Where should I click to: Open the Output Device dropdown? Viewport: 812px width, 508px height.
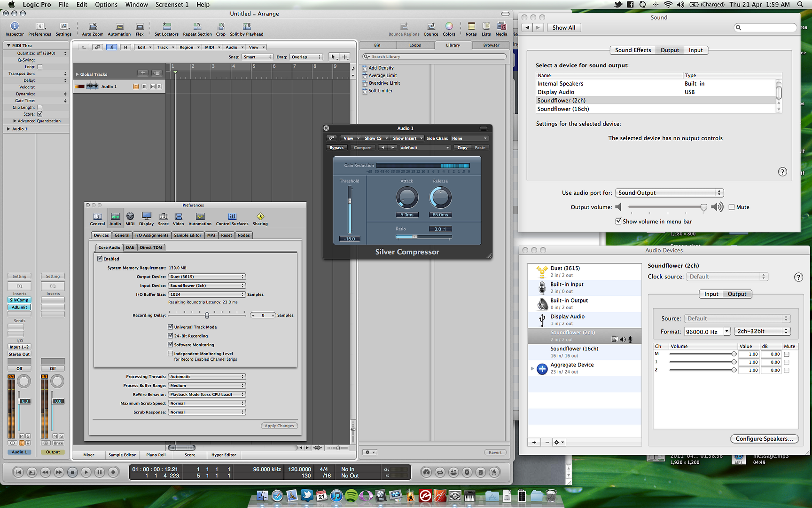pyautogui.click(x=207, y=277)
